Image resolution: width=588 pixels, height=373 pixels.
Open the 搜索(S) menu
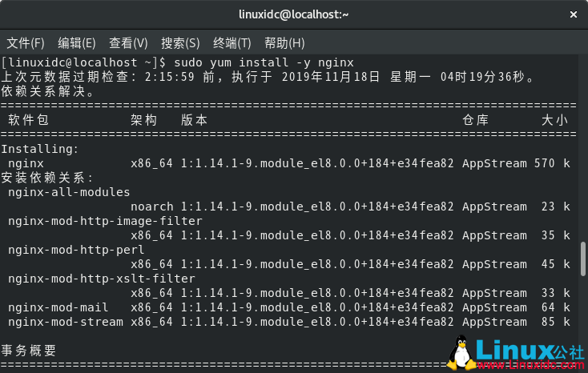180,43
